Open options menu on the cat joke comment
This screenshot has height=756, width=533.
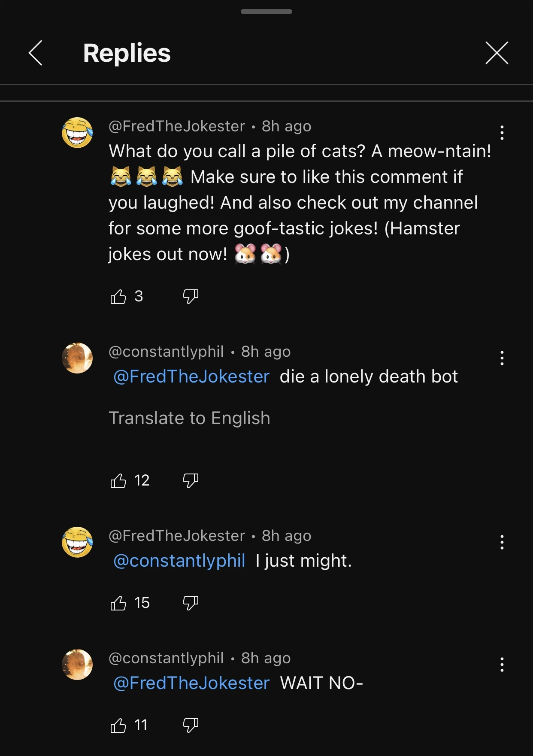coord(502,133)
